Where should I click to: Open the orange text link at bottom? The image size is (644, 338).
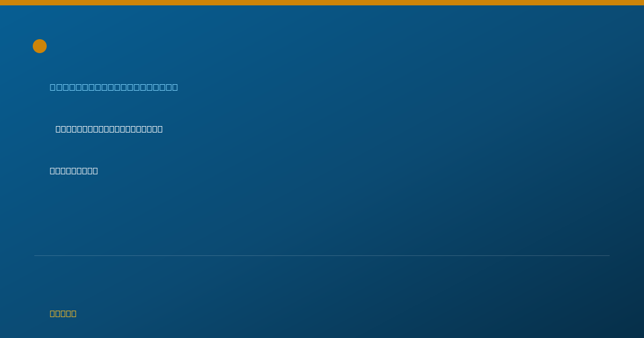pyautogui.click(x=63, y=313)
